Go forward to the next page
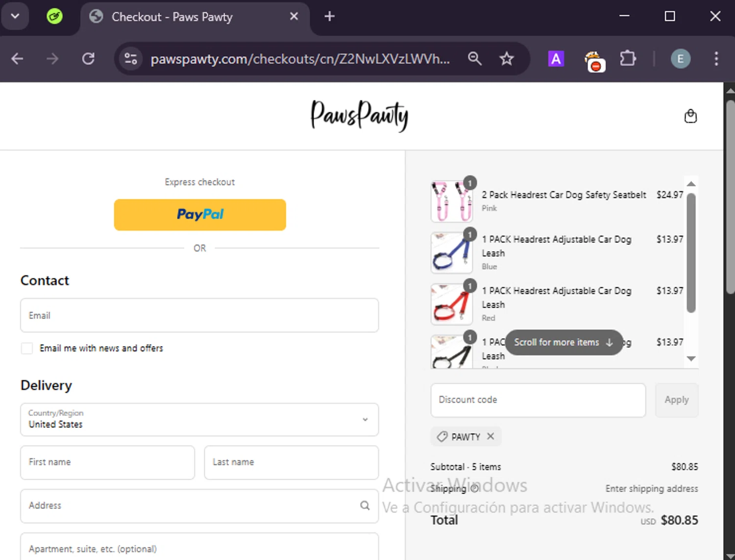 [x=52, y=59]
